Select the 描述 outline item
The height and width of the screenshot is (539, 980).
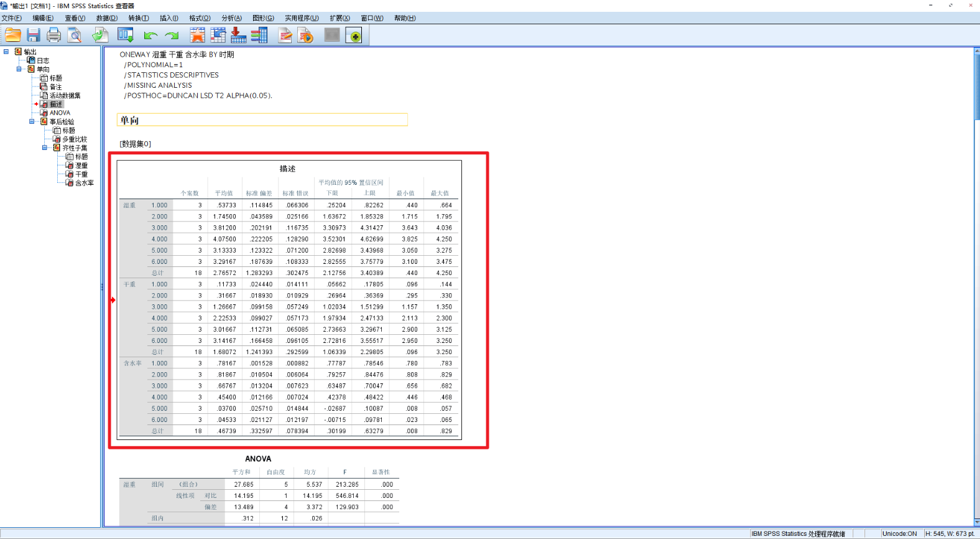(56, 104)
